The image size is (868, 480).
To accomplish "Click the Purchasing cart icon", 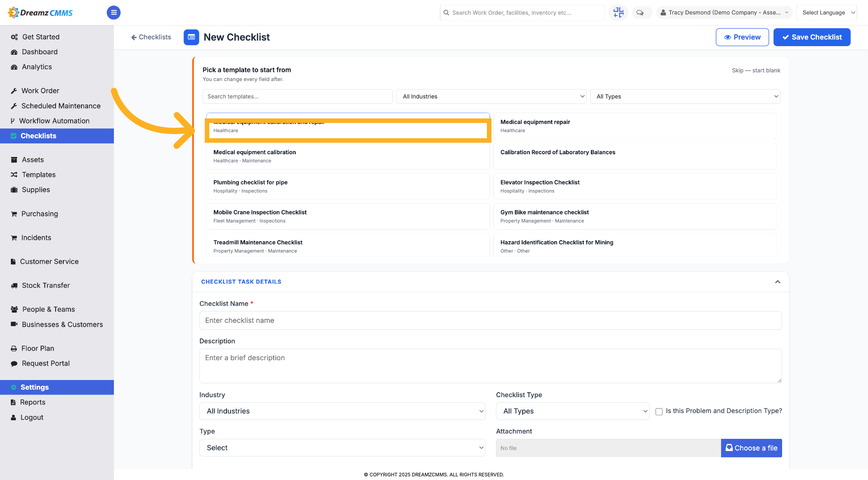I will pyautogui.click(x=14, y=214).
